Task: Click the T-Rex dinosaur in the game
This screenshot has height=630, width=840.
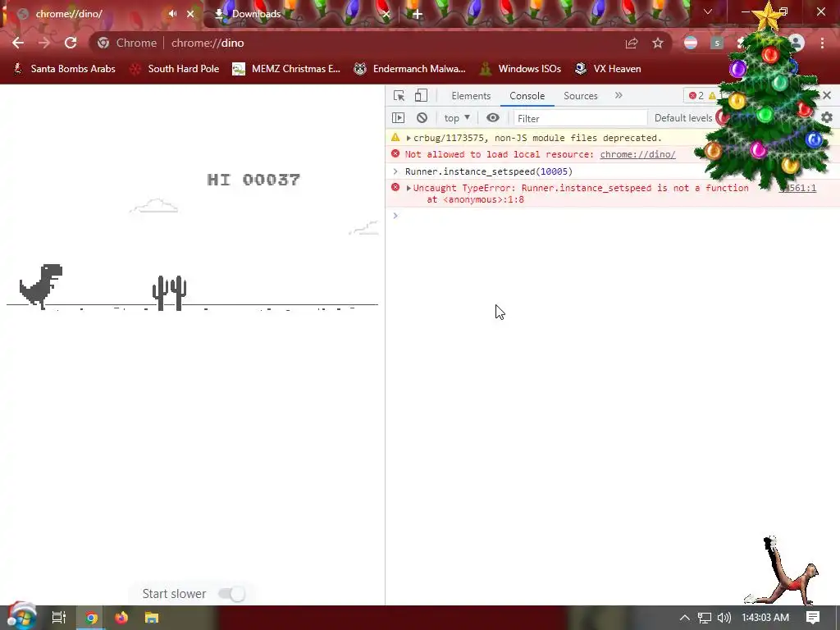Action: pyautogui.click(x=41, y=286)
